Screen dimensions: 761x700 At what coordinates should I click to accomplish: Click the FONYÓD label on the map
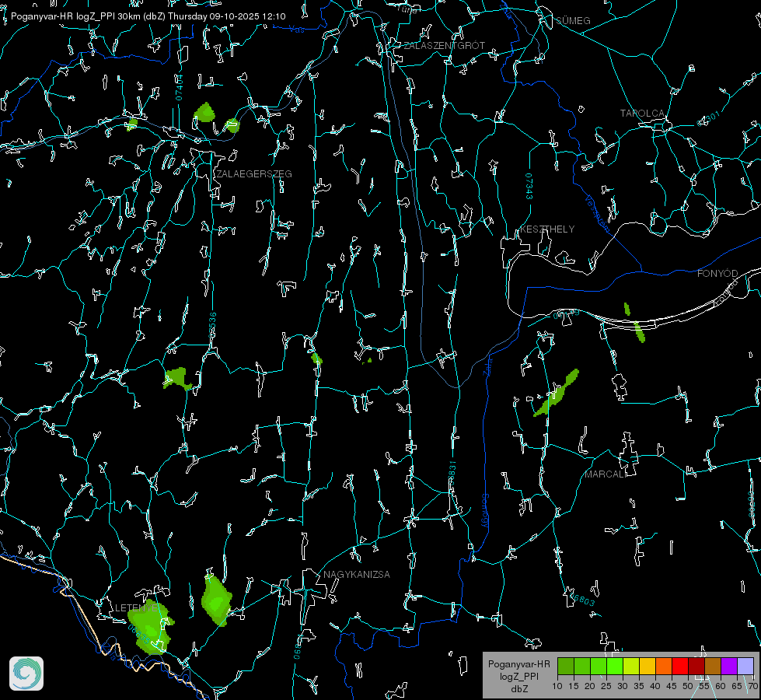click(717, 274)
